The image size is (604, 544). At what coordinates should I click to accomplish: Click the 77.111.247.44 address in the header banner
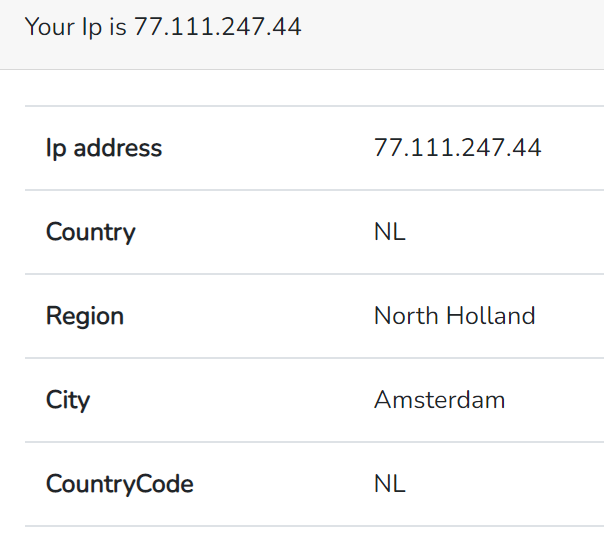click(x=217, y=27)
